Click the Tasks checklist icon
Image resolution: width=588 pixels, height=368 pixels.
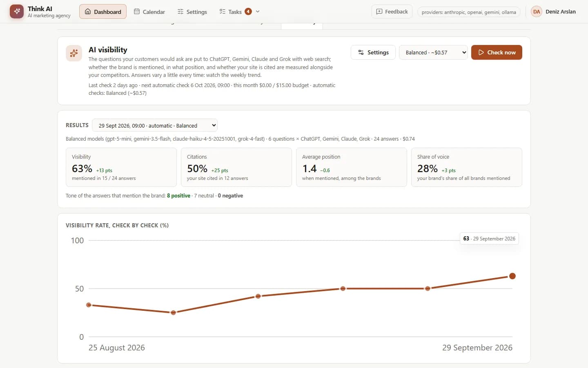[x=222, y=11]
